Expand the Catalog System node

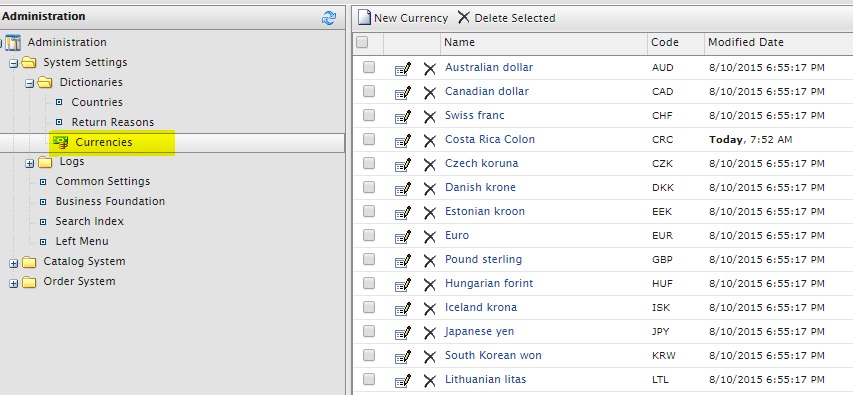point(14,263)
